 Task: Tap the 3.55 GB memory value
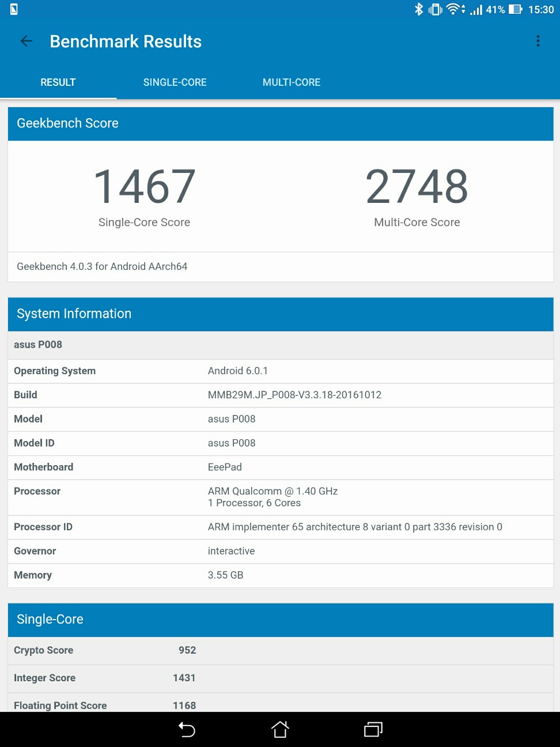coord(225,575)
